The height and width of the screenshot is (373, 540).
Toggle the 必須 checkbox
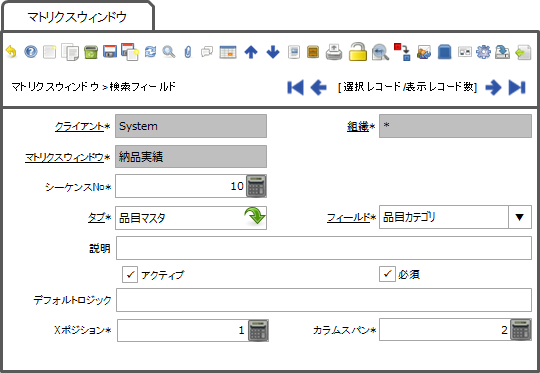[387, 274]
